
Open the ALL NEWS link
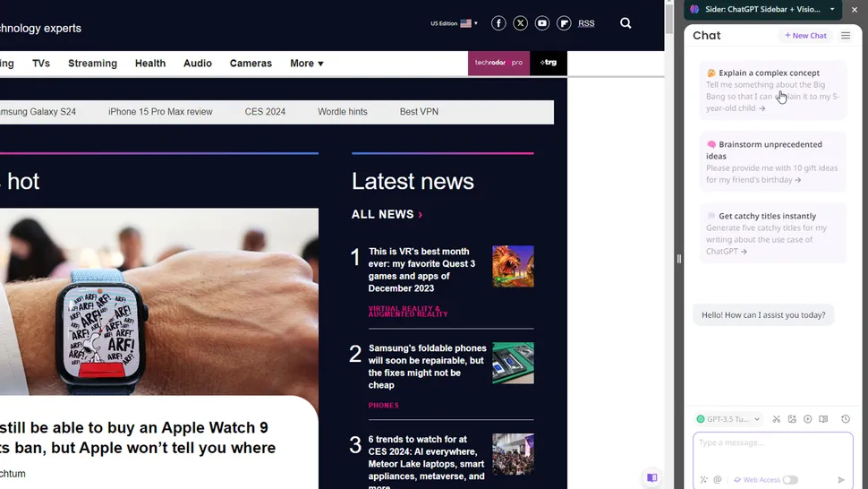click(387, 215)
